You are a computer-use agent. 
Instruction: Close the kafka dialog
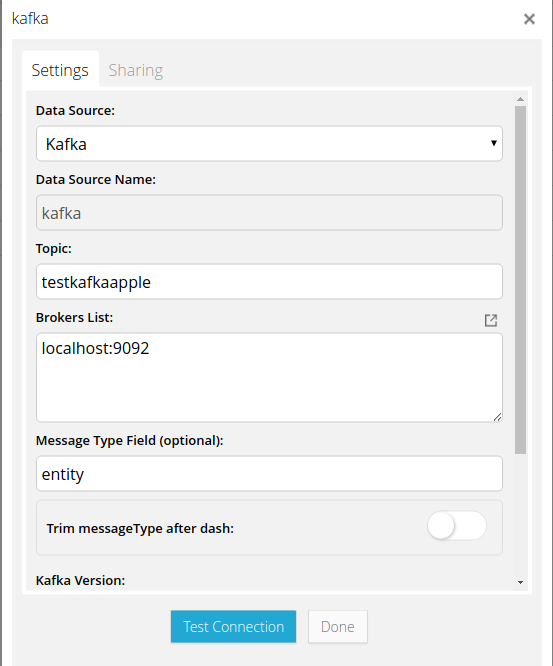(529, 19)
